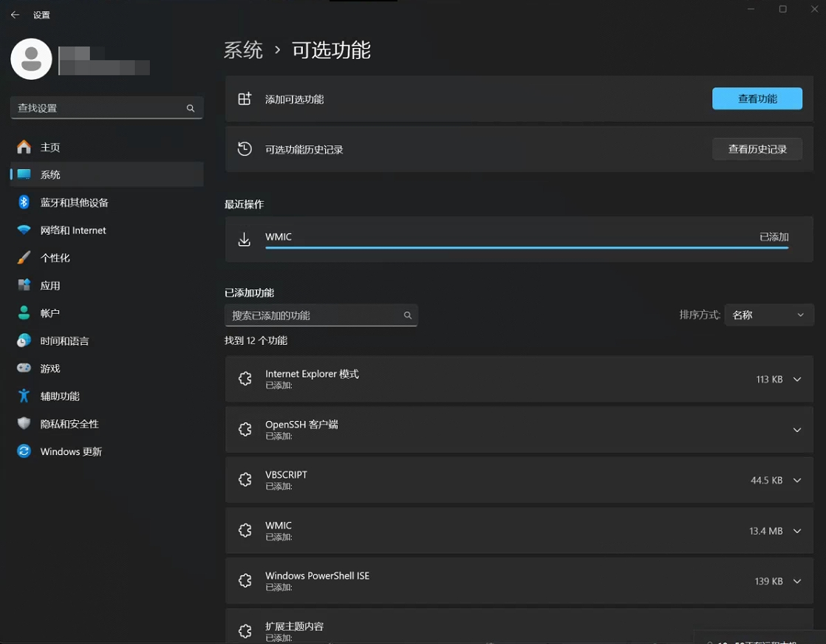Click the 查看功能 button
This screenshot has height=644, width=826.
tap(757, 98)
